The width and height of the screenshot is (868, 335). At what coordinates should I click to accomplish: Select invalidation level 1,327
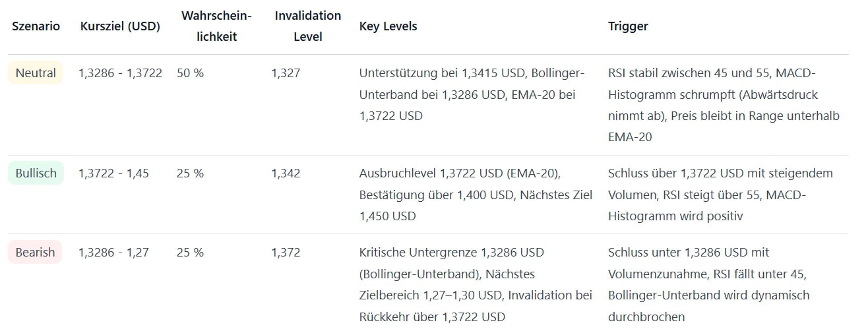pyautogui.click(x=286, y=73)
